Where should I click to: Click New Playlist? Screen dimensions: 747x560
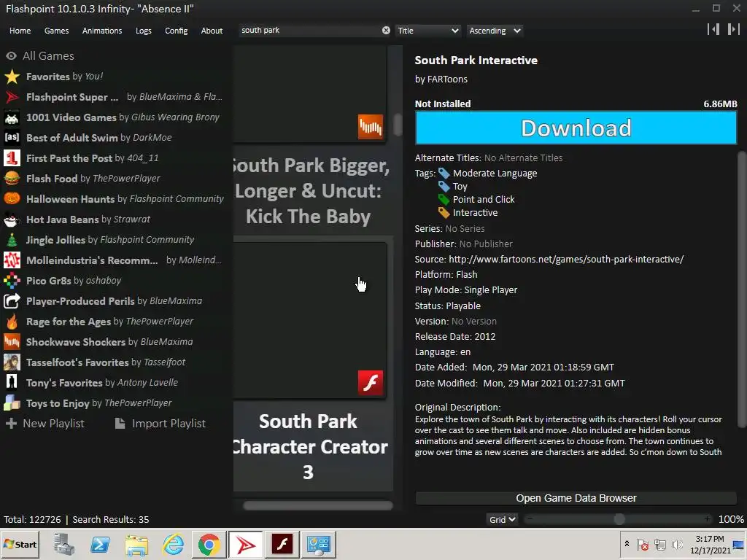(x=44, y=424)
